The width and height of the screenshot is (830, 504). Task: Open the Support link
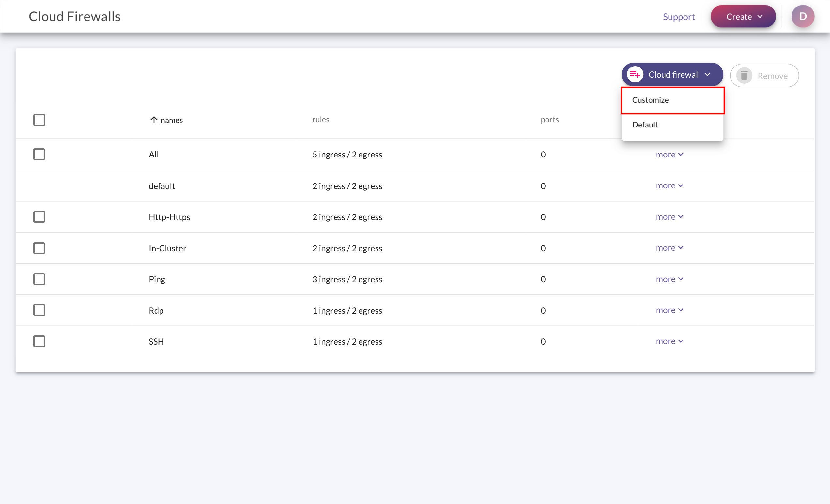tap(678, 17)
